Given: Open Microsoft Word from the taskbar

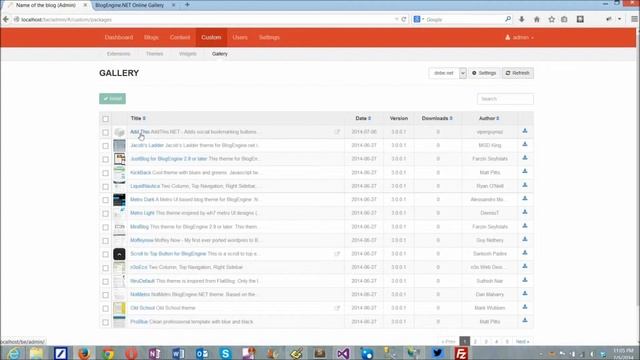Looking at the screenshot, I should (x=178, y=353).
